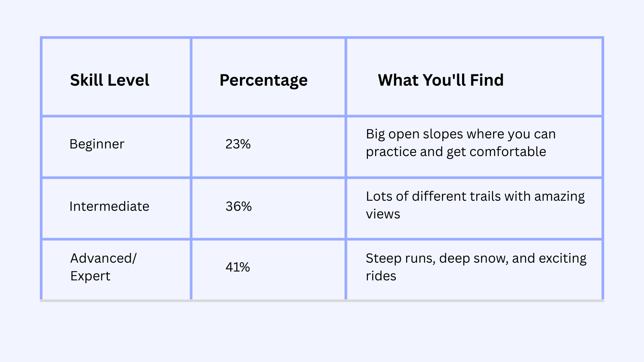Click the line separating Intermediate and Advanced rows
Screen dimensions: 644x362
[322, 239]
